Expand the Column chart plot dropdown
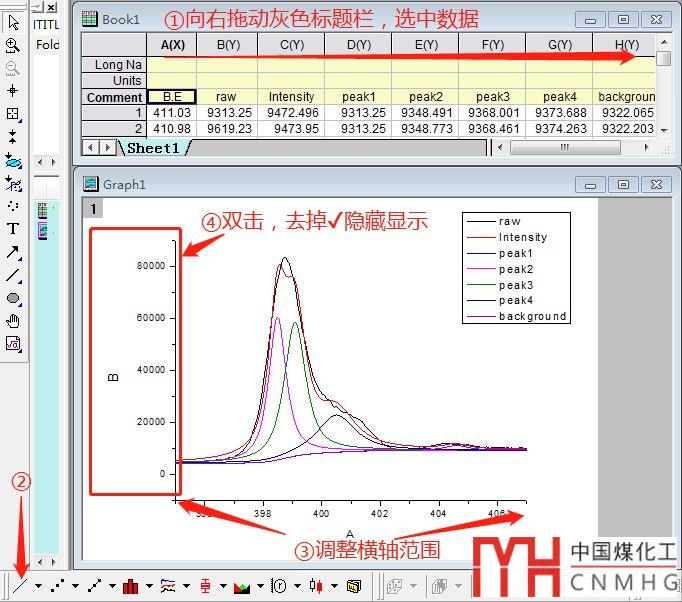The image size is (682, 602). tap(148, 586)
